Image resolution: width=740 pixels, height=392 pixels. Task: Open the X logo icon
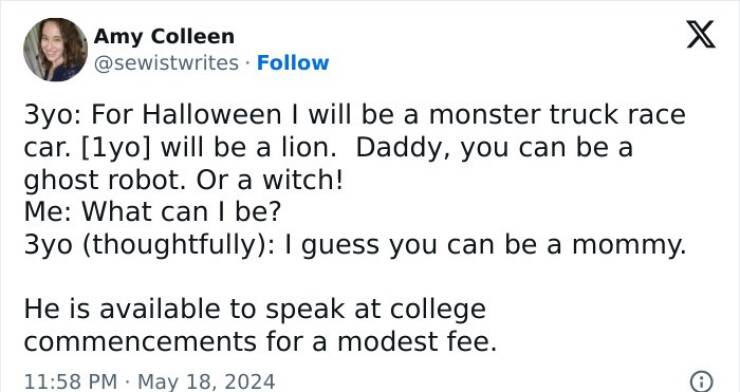(701, 34)
